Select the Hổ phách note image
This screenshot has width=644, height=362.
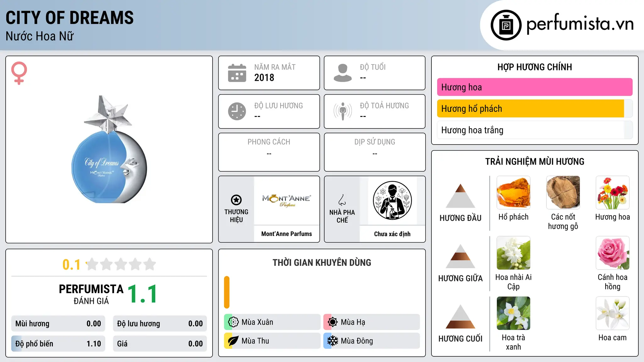[x=514, y=193]
